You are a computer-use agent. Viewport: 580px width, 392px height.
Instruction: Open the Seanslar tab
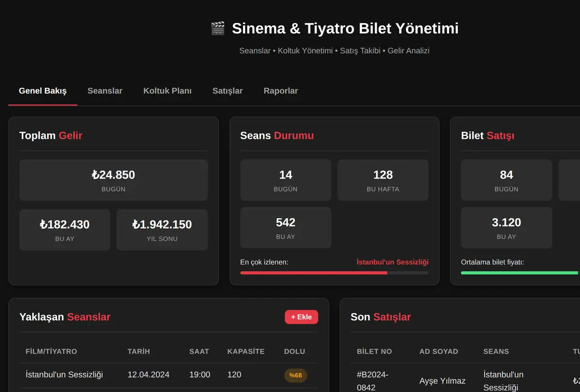tap(105, 91)
